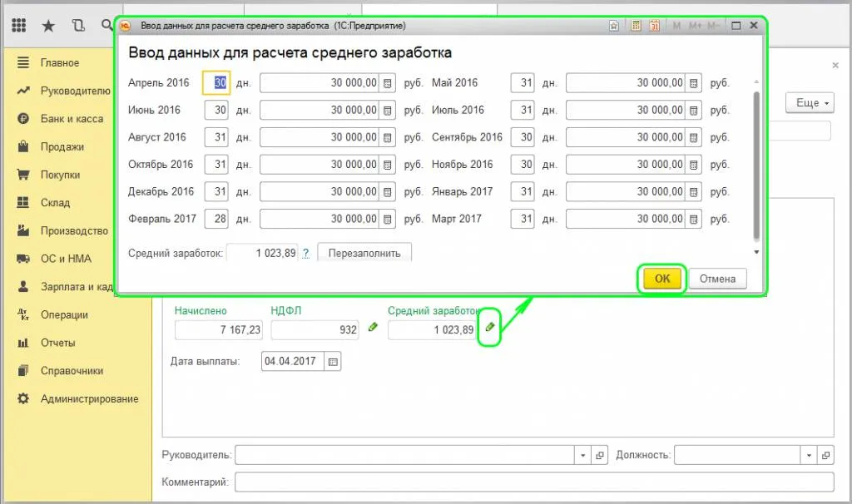This screenshot has height=504, width=852.
Task: Open calculator for Январь 2017 amount
Action: pyautogui.click(x=693, y=192)
